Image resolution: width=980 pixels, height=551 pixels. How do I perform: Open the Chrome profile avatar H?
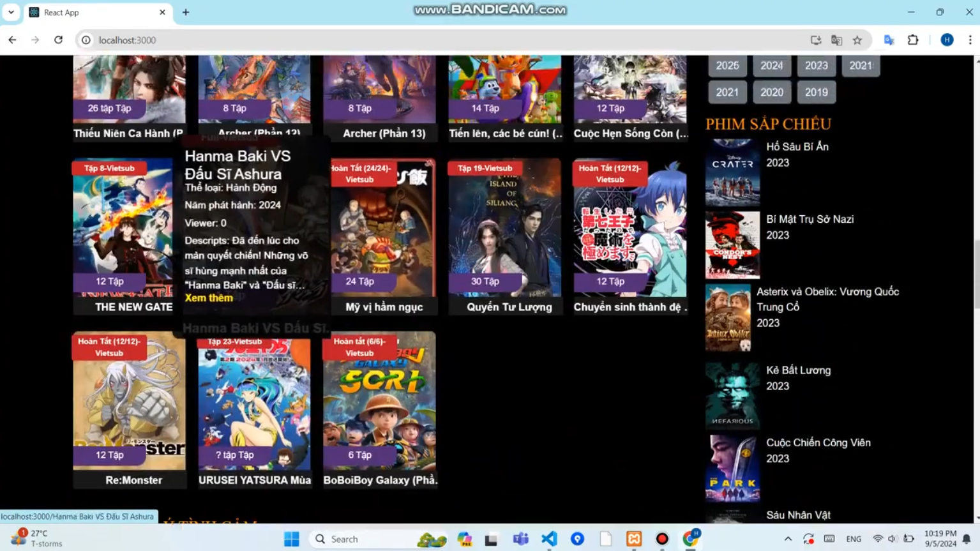tap(947, 40)
